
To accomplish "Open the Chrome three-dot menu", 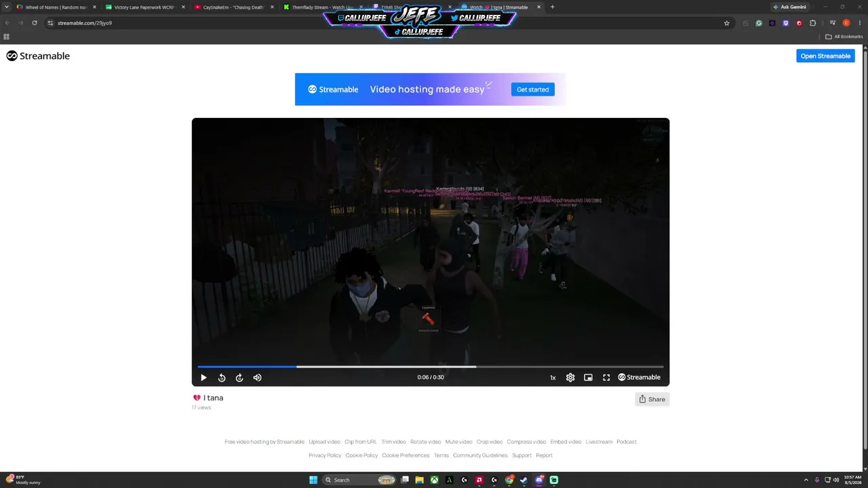I will point(860,23).
